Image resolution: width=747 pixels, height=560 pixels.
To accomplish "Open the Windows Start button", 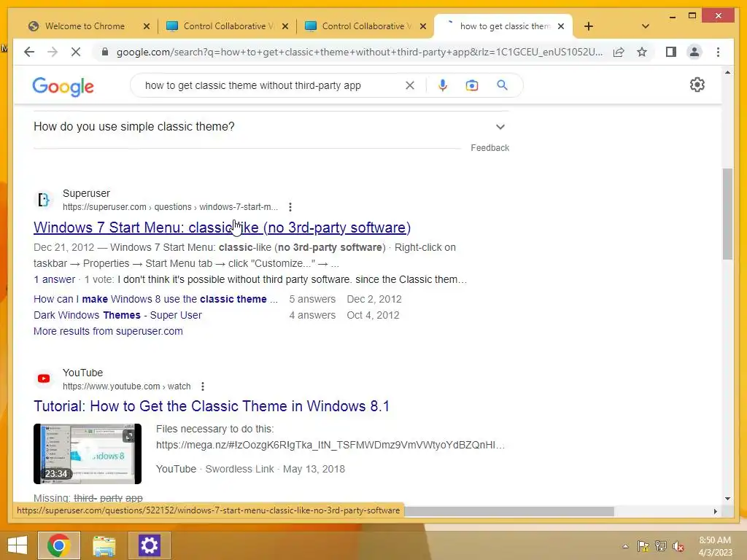I will [18, 545].
